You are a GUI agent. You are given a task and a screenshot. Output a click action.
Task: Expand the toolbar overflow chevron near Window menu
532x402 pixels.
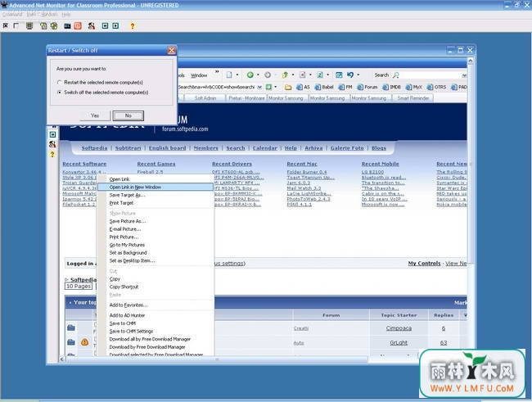coord(217,72)
